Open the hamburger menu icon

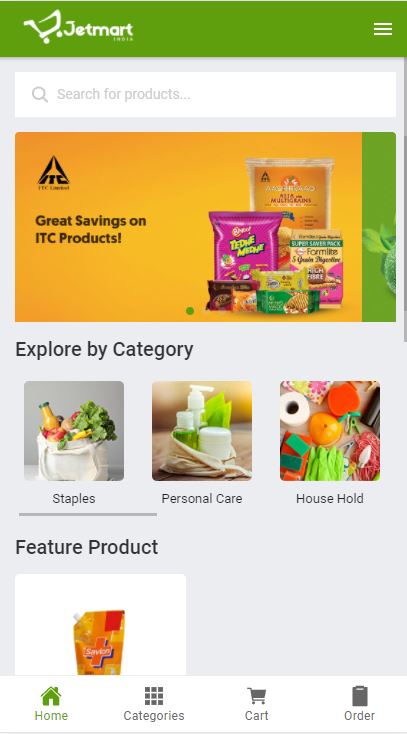click(383, 29)
